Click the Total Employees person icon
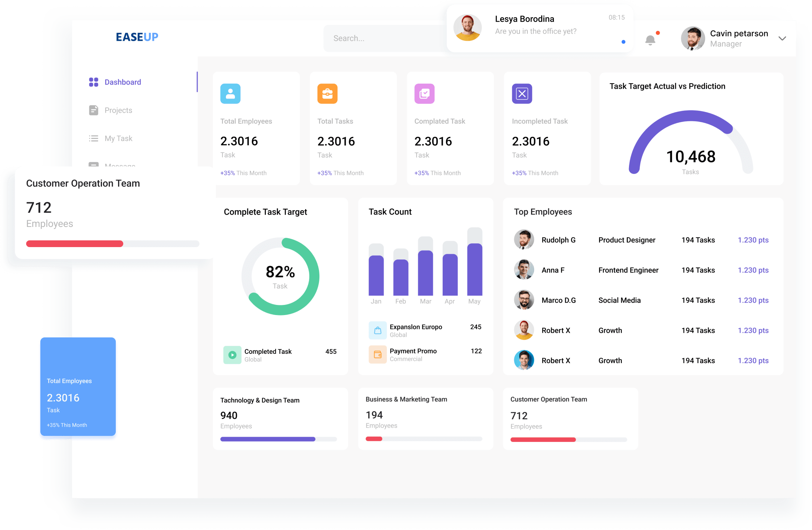812x530 pixels. 230,94
